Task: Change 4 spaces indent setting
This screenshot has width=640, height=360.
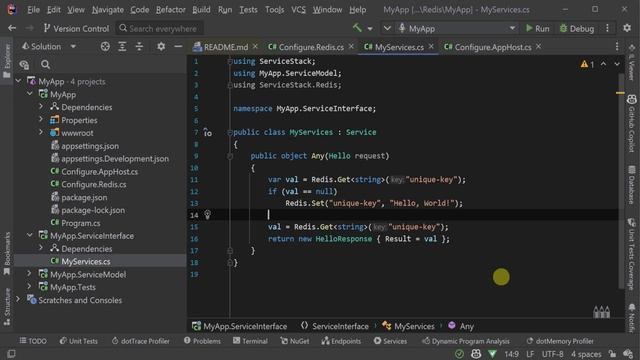Action: tap(586, 354)
